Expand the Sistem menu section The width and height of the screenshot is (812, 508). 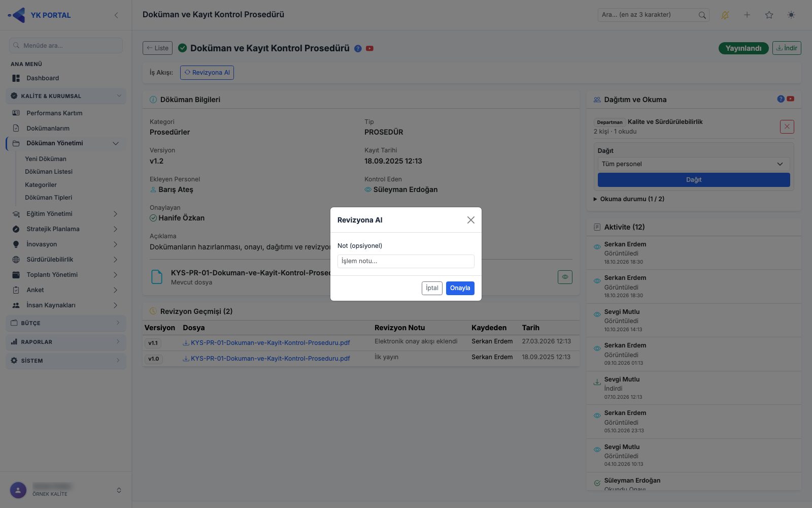pos(66,361)
